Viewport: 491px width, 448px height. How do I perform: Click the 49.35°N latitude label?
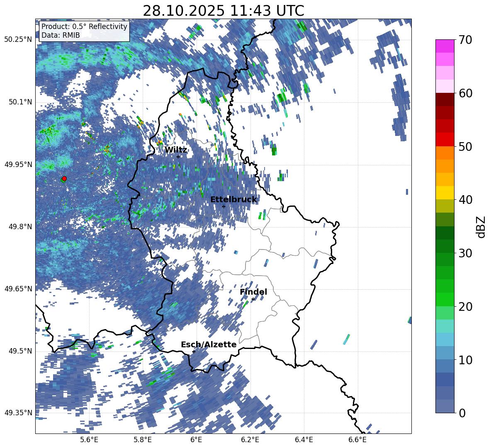18,413
